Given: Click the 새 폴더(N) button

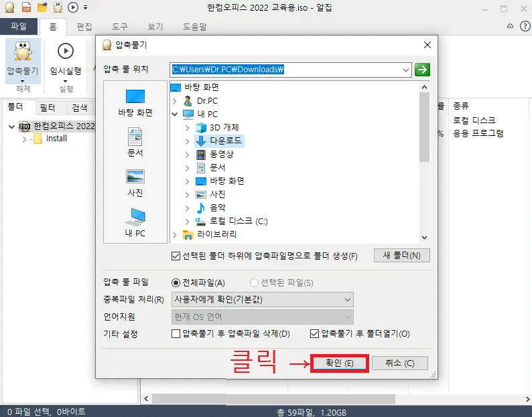Looking at the screenshot, I should point(402,255).
